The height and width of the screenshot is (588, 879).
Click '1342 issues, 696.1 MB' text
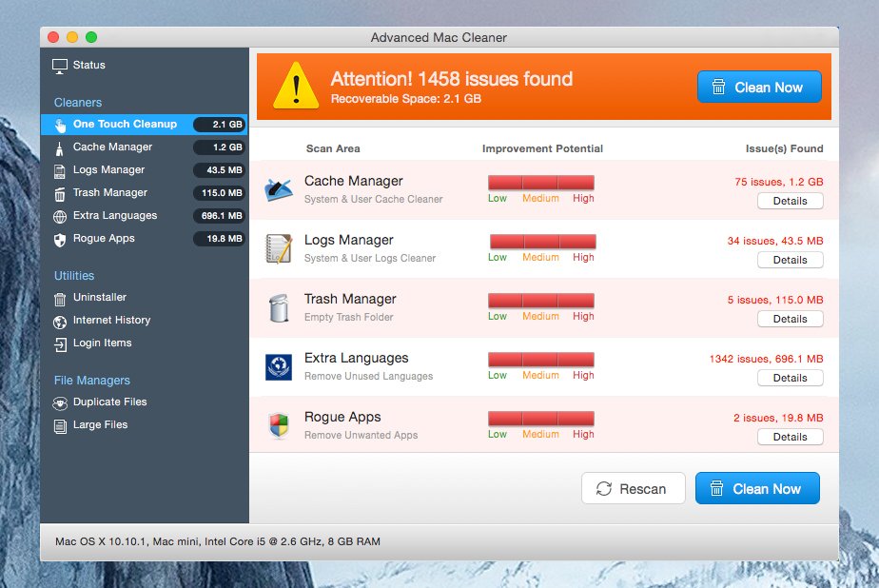coord(767,359)
